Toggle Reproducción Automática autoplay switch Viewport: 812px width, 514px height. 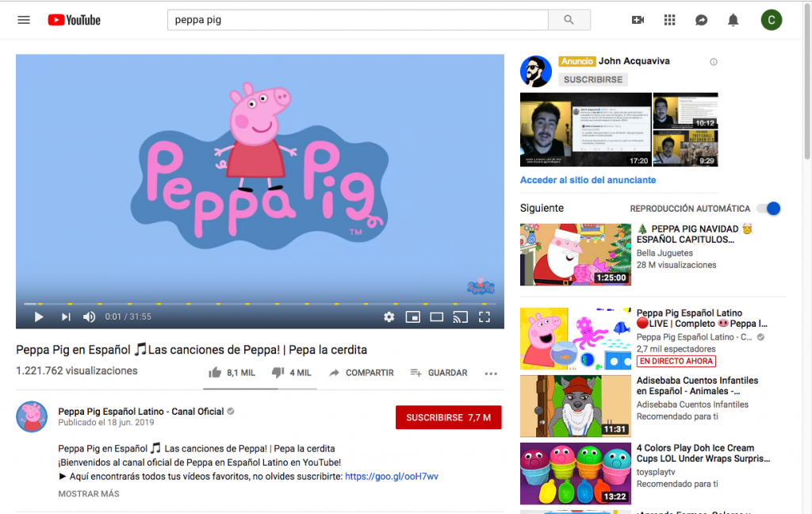pyautogui.click(x=768, y=209)
